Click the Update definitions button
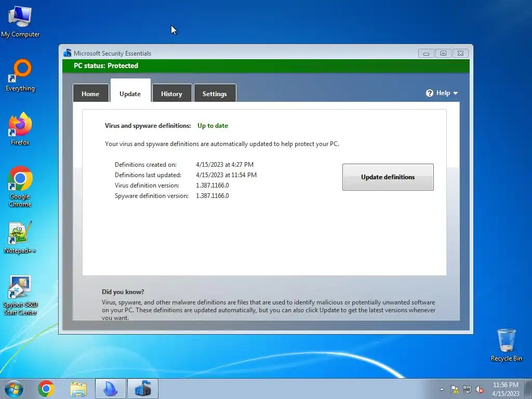532x399 pixels. [388, 177]
